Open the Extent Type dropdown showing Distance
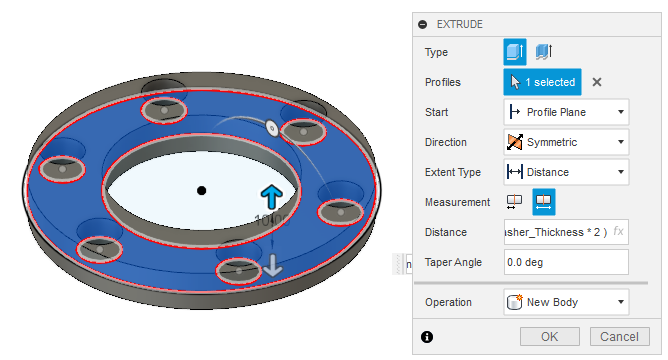 (x=566, y=172)
